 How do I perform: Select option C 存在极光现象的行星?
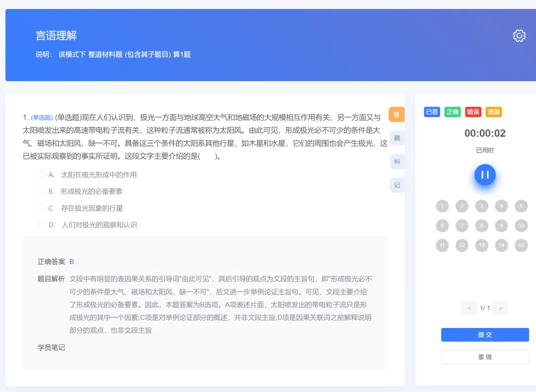pyautogui.click(x=80, y=208)
